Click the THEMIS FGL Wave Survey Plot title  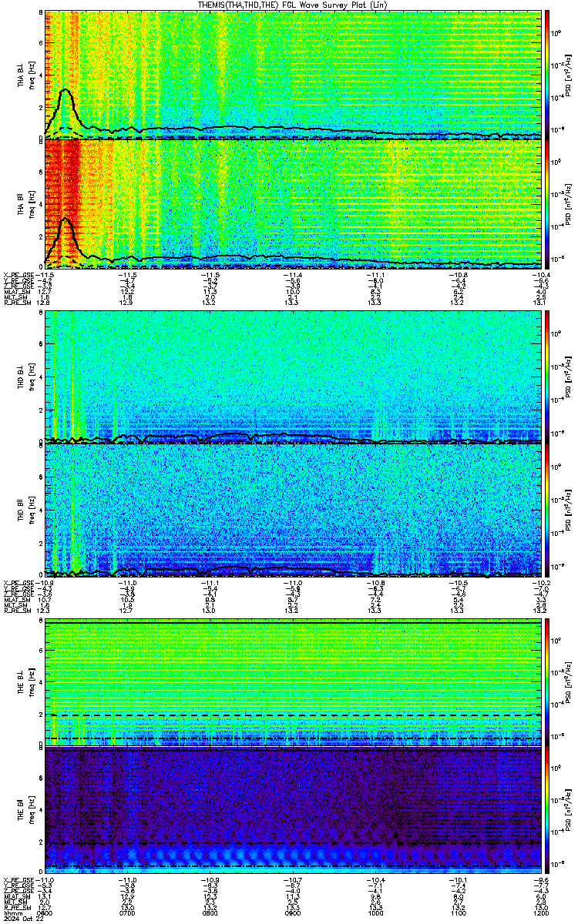(292, 5)
